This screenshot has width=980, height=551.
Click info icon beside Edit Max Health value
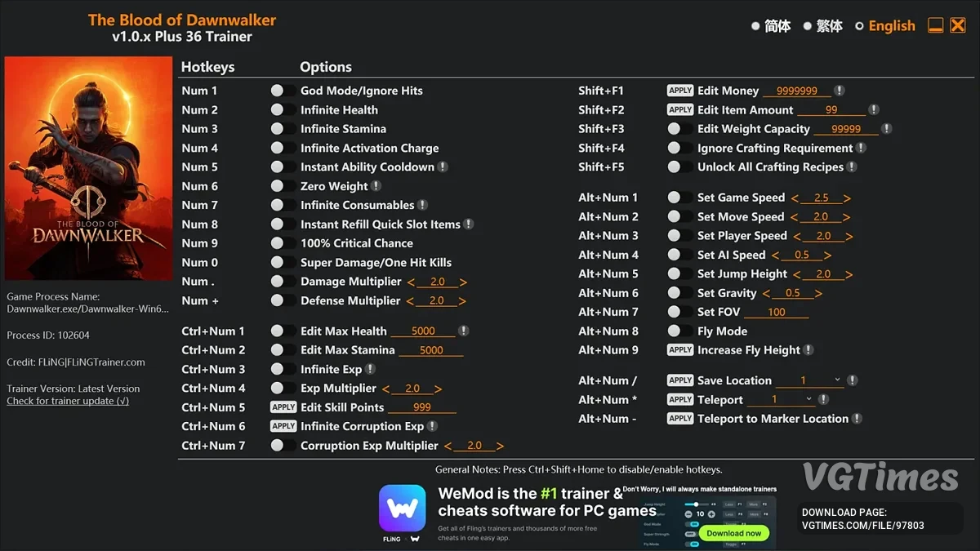pos(463,331)
